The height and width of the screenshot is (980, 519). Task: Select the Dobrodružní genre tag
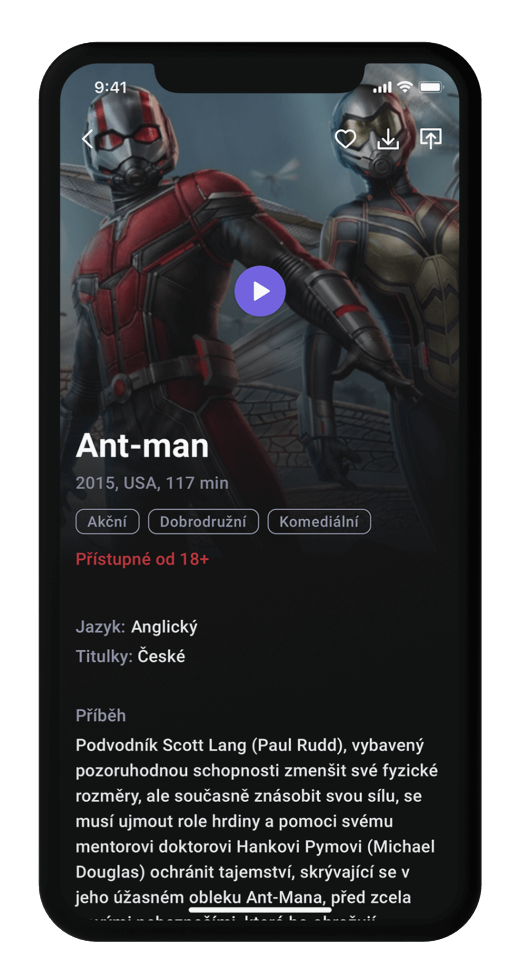[203, 522]
